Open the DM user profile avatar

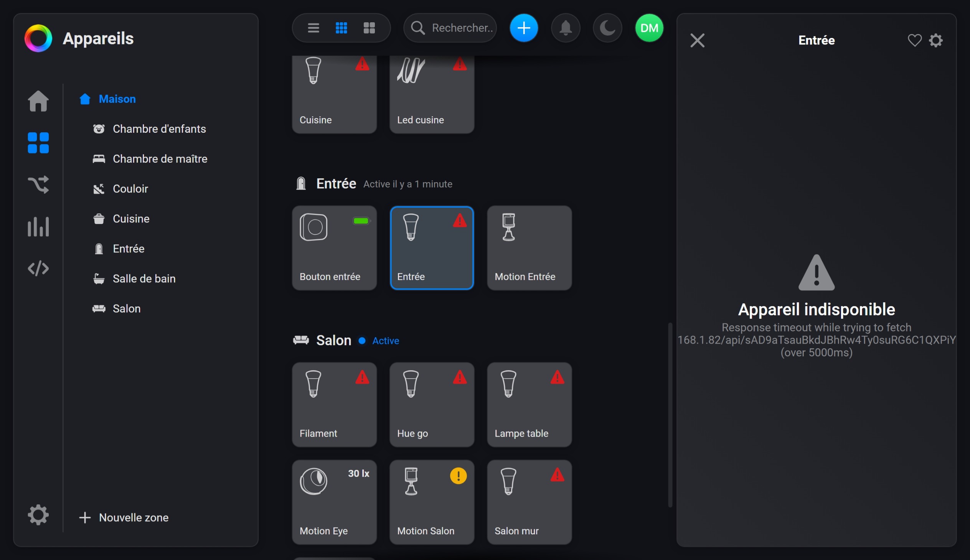coord(649,28)
